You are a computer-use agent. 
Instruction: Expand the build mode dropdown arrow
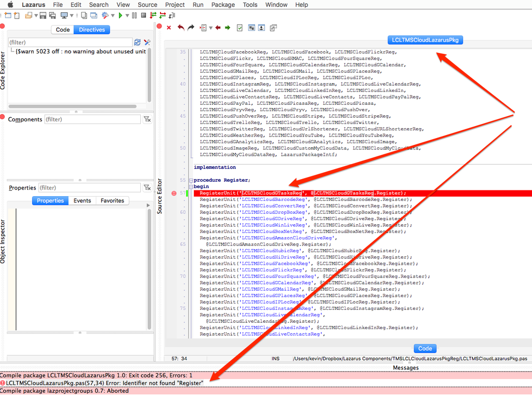click(x=113, y=16)
